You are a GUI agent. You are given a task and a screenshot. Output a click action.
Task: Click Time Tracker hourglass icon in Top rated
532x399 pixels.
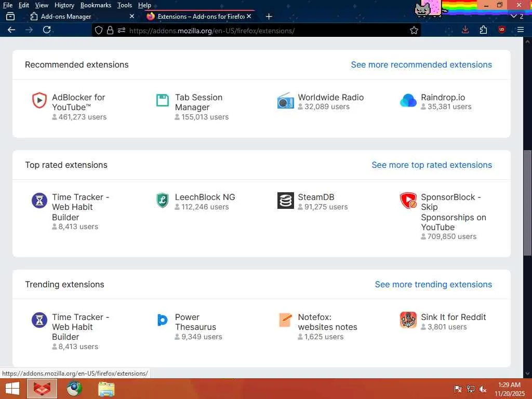click(39, 200)
